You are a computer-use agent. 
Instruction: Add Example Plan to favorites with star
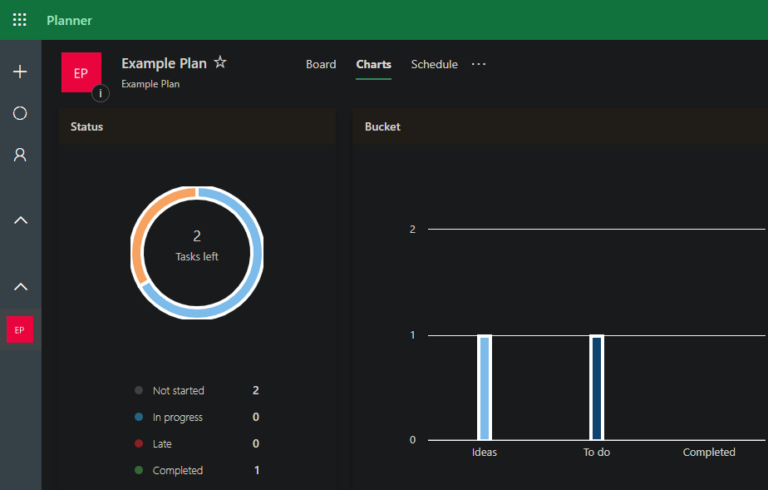tap(220, 63)
